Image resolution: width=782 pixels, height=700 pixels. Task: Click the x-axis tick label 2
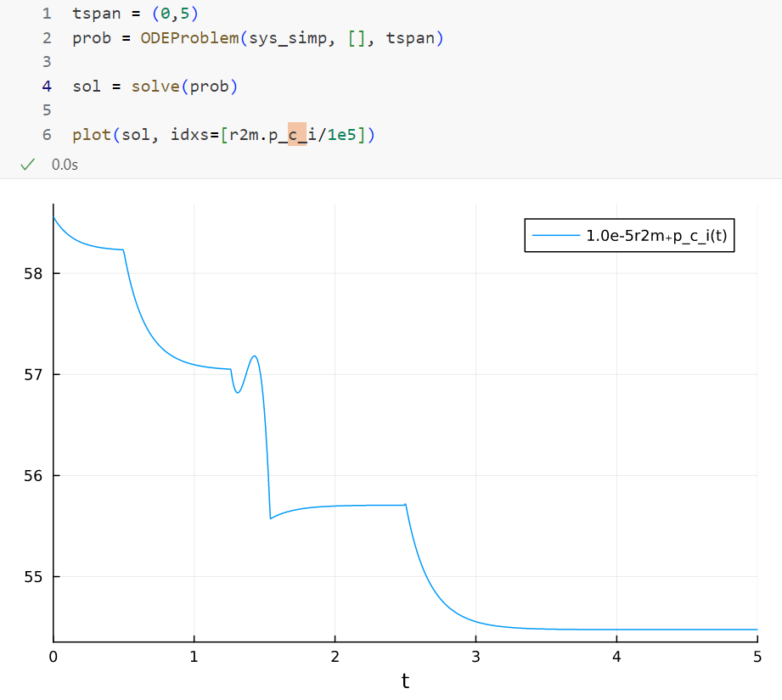coord(335,658)
